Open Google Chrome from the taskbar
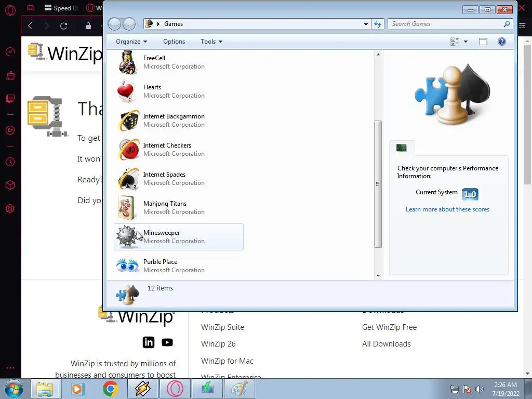 (110, 389)
